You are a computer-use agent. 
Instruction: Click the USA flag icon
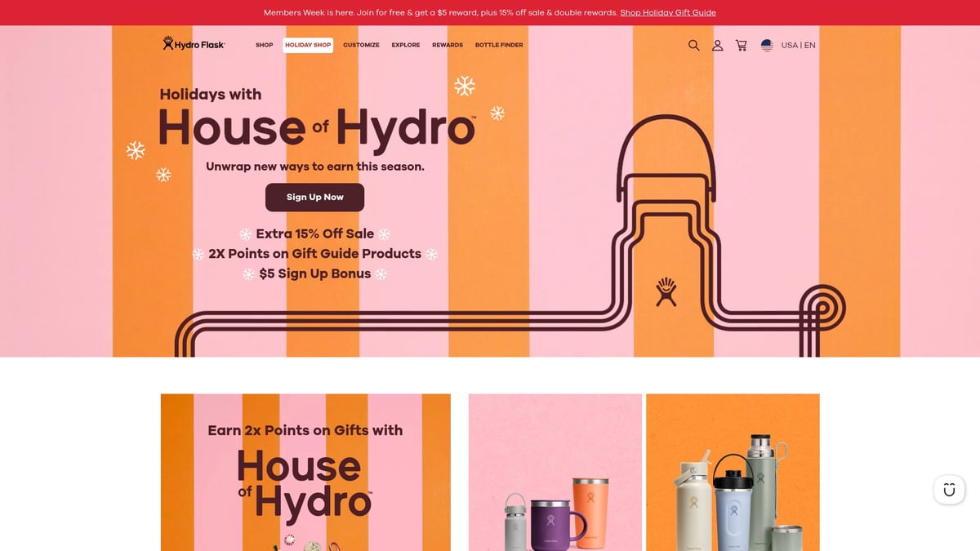[x=767, y=46]
